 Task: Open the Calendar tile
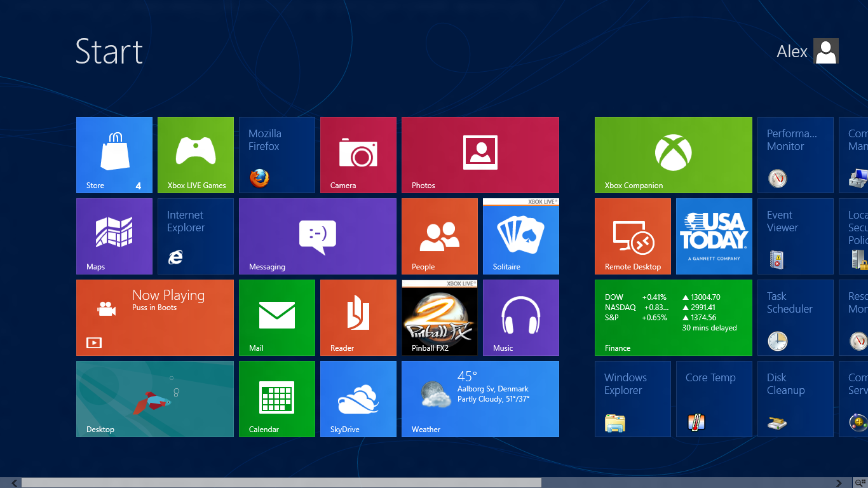click(277, 399)
